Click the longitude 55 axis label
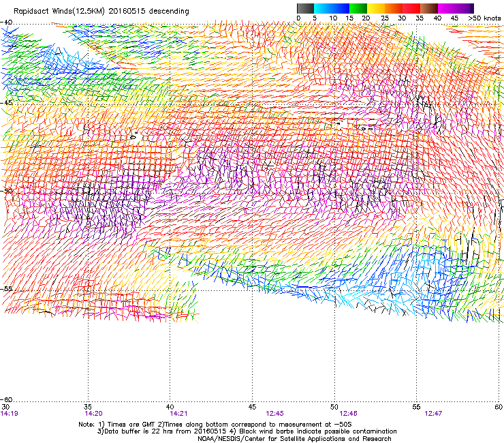The height and width of the screenshot is (443, 504). [416, 407]
